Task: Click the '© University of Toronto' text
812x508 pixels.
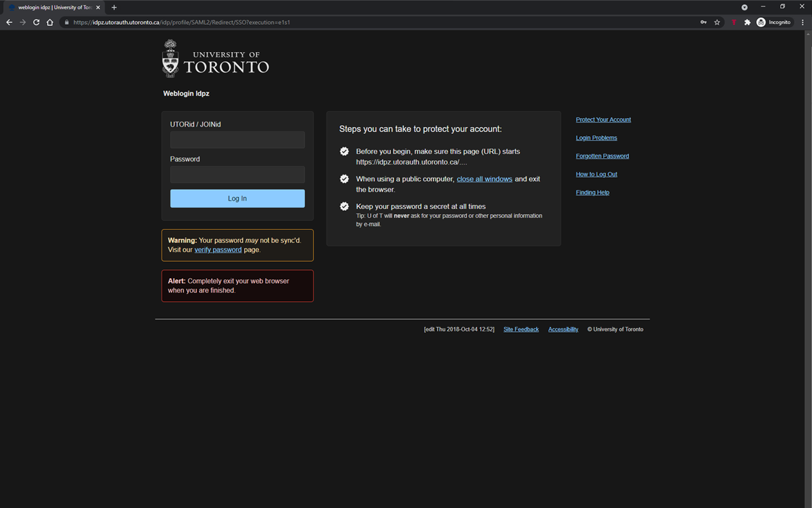Action: (615, 330)
